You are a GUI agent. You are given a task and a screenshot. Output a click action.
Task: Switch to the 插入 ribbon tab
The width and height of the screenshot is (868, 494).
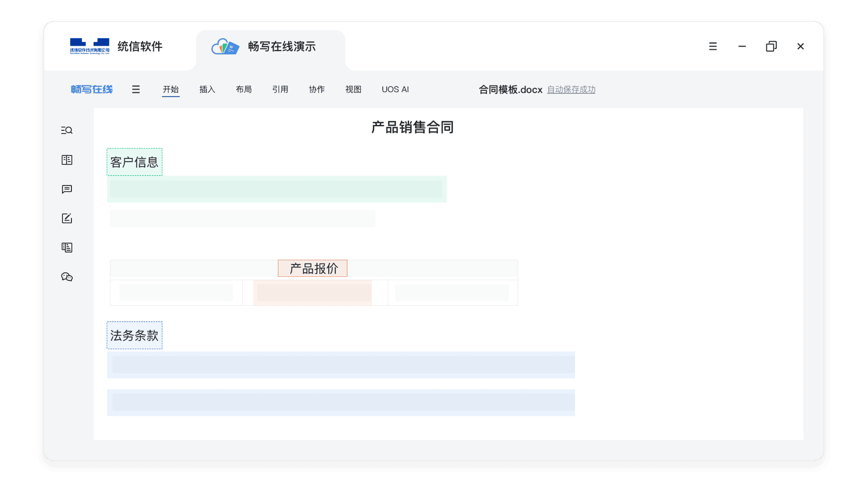pos(207,90)
